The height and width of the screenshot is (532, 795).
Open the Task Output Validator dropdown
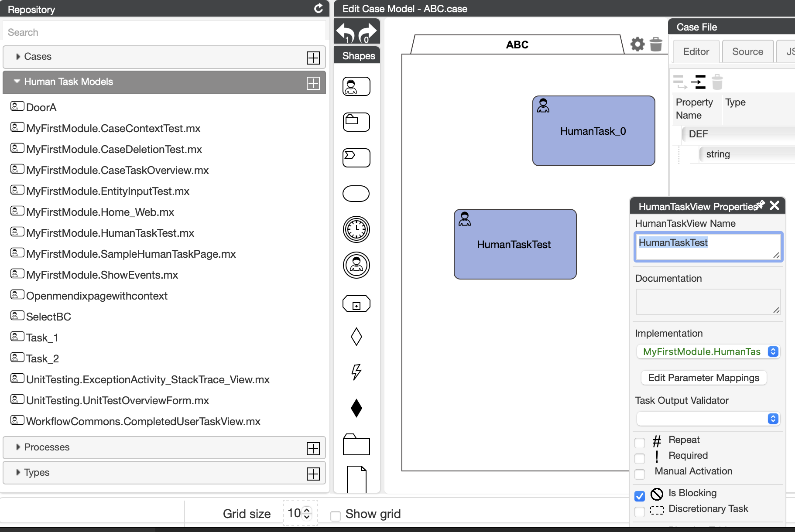pos(708,419)
